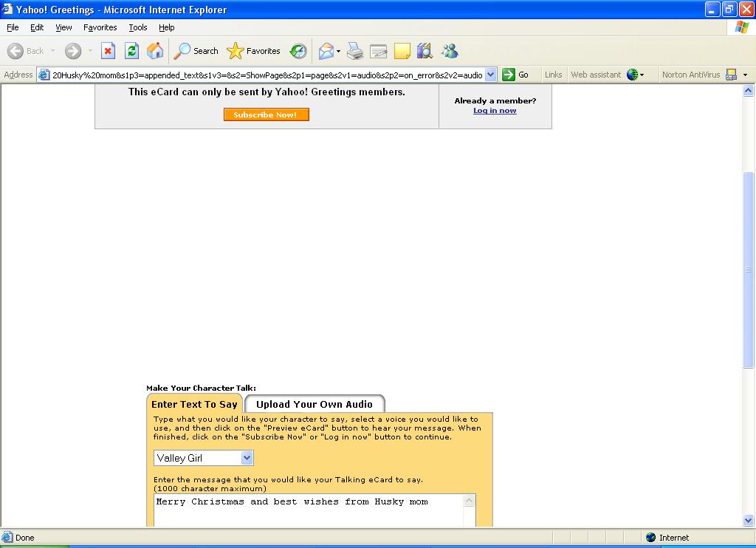This screenshot has height=548, width=756.
Task: Click the Windows flag logo throbber
Action: (x=741, y=27)
